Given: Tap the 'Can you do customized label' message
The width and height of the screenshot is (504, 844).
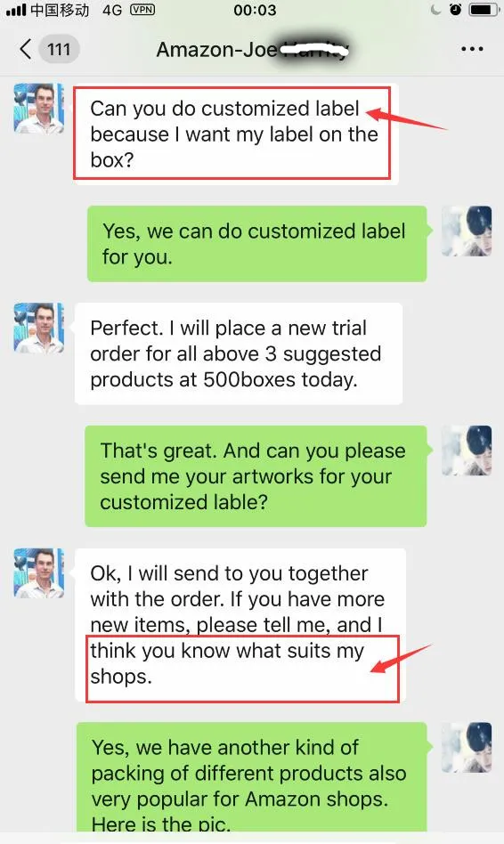Looking at the screenshot, I should [236, 134].
